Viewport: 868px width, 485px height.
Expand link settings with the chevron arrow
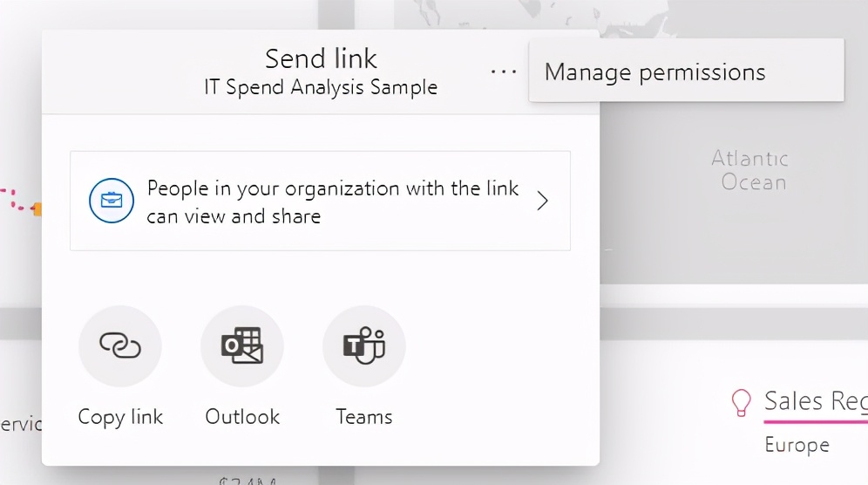(x=542, y=202)
